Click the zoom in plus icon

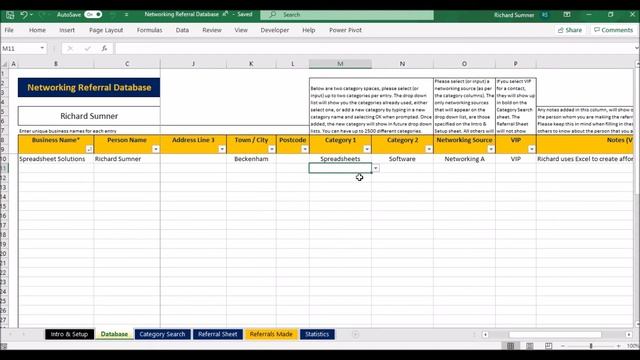tap(618, 346)
